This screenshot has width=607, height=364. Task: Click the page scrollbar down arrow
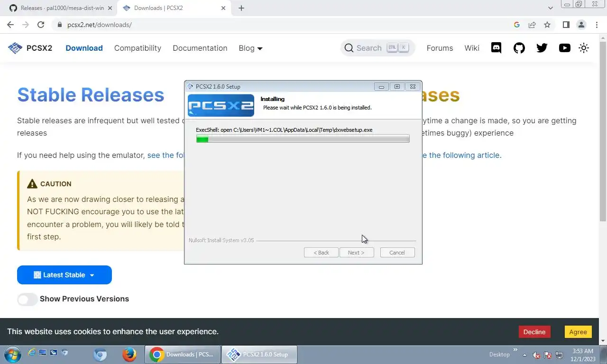pos(603,341)
